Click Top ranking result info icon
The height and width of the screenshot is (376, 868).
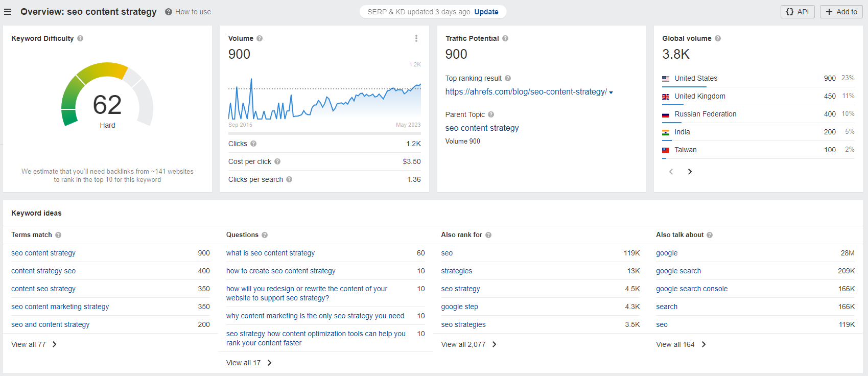point(508,78)
